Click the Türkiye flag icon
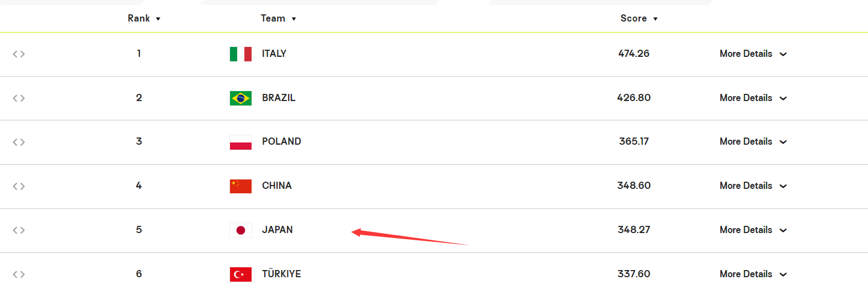The height and width of the screenshot is (296, 868). [x=240, y=274]
